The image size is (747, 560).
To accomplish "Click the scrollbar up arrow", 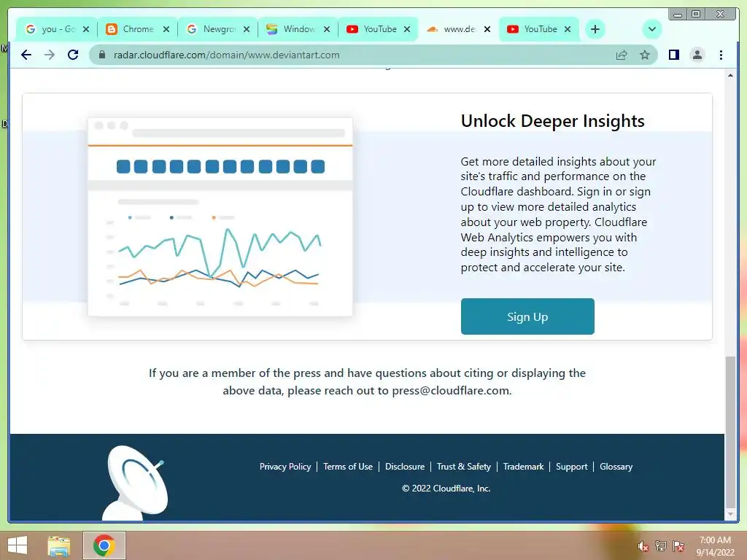I will 729,76.
